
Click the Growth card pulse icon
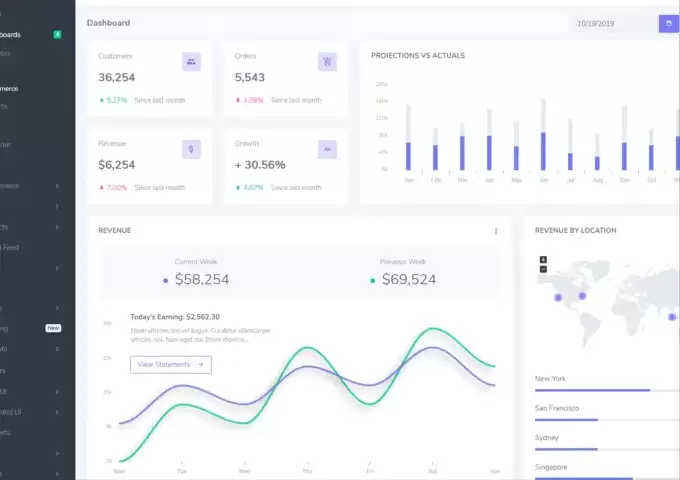click(x=327, y=149)
